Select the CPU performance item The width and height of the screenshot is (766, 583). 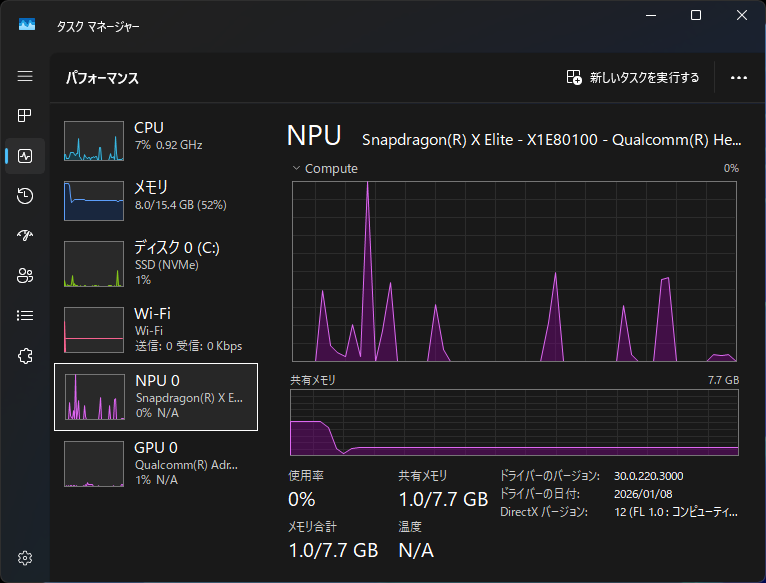pyautogui.click(x=156, y=141)
